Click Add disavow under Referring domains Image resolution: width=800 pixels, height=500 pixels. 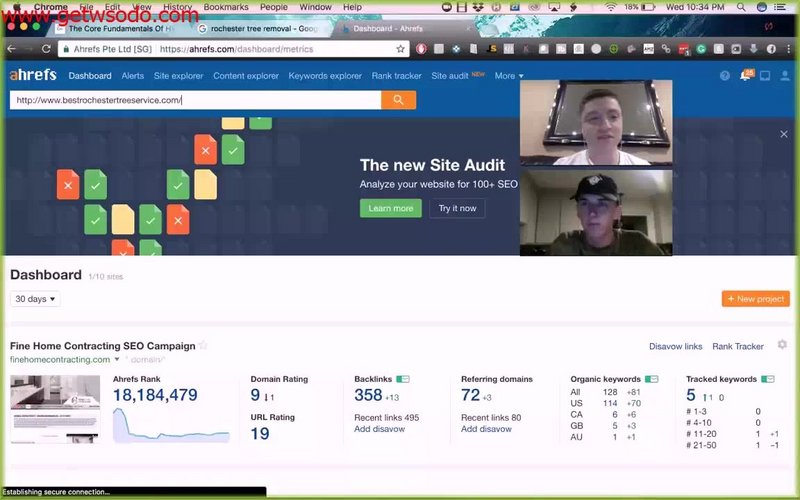(486, 429)
